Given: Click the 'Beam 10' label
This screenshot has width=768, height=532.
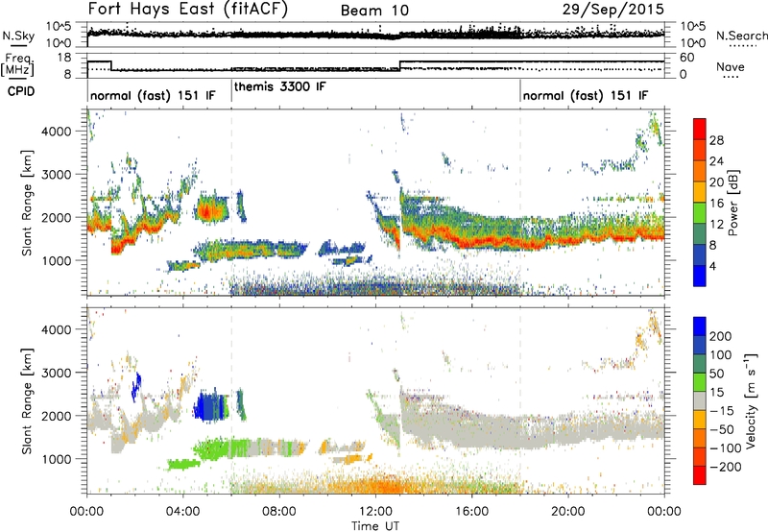Looking at the screenshot, I should tap(374, 11).
